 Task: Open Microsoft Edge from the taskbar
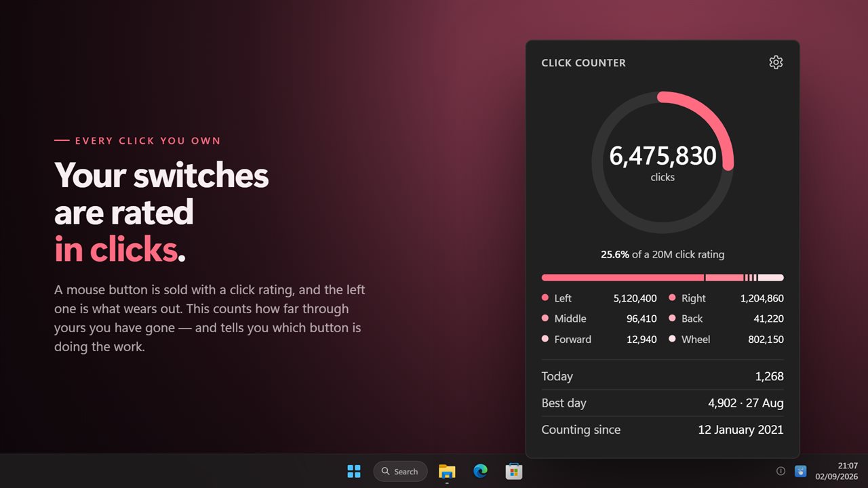[x=480, y=471]
